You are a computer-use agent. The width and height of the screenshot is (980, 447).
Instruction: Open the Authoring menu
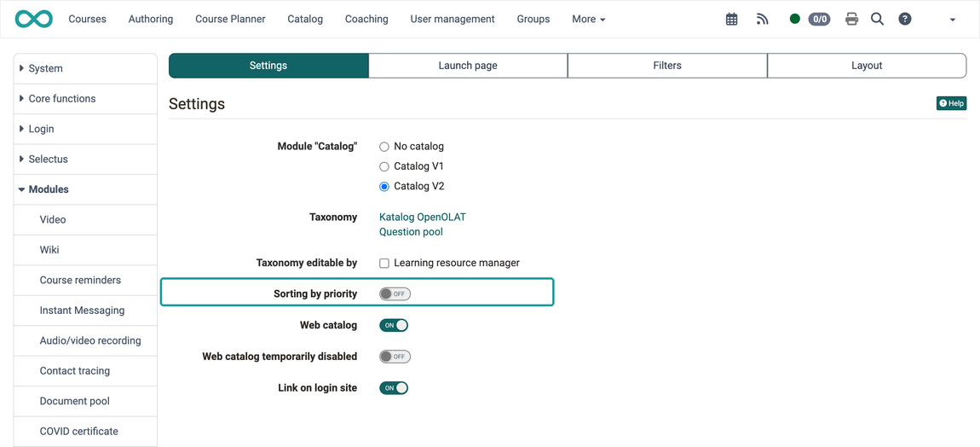pos(151,20)
